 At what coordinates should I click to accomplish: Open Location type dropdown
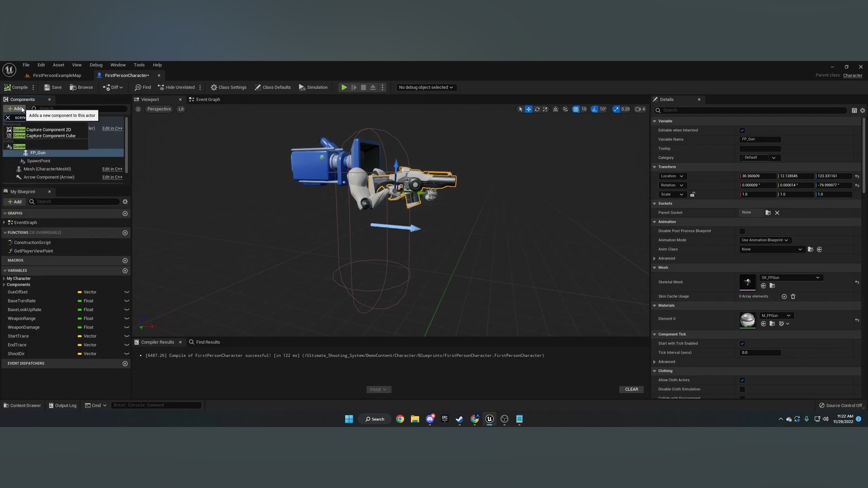tap(672, 176)
